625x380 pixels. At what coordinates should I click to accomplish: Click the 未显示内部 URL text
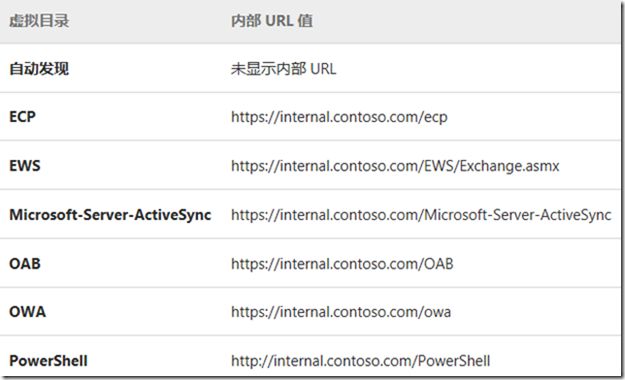[283, 69]
